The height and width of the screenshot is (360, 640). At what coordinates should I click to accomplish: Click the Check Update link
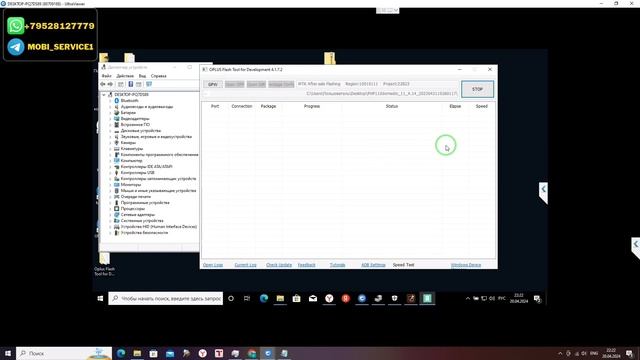[x=279, y=265]
